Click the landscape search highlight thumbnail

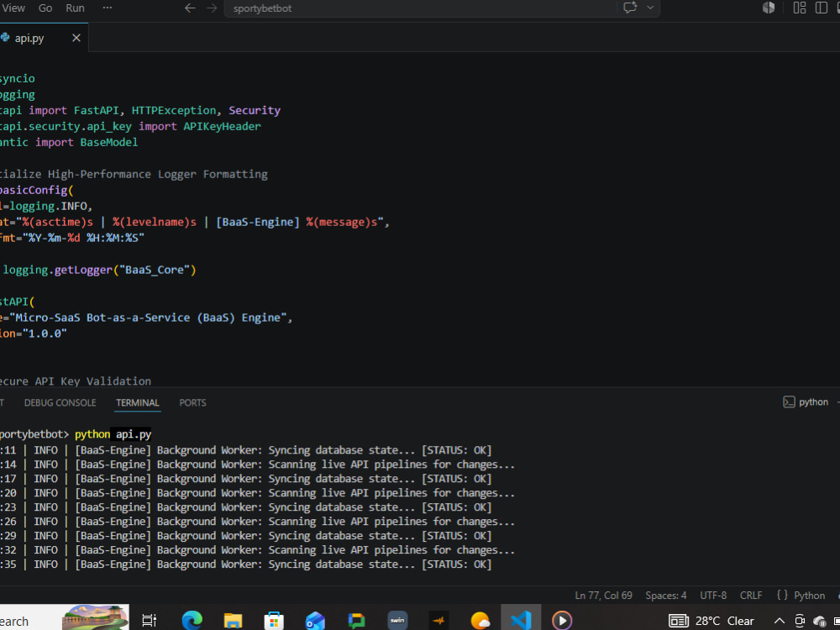coord(95,617)
